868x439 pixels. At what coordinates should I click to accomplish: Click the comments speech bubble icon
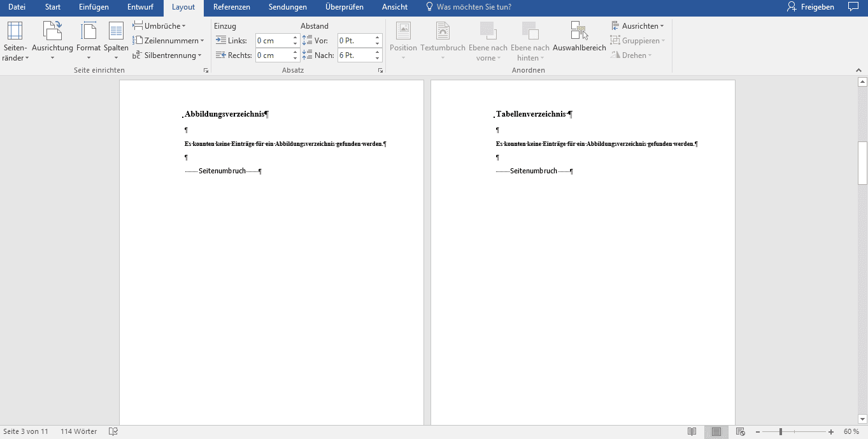pos(853,7)
